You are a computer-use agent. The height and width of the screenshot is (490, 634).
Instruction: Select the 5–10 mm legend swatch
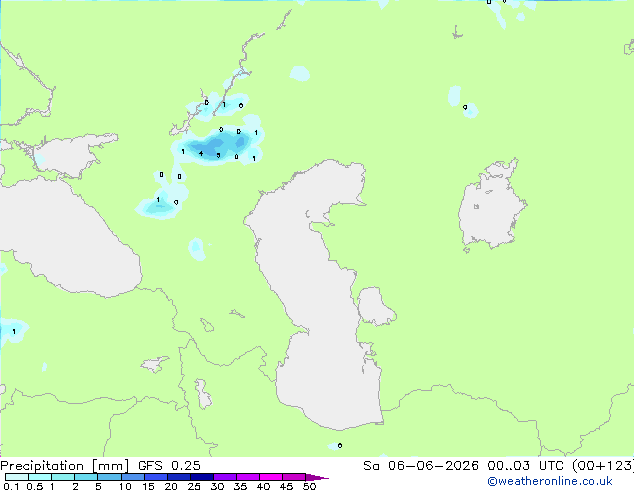(x=110, y=477)
